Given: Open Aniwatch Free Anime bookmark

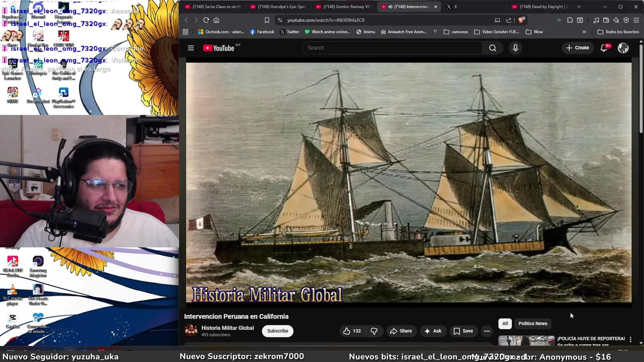Looking at the screenshot, I should pos(404,32).
